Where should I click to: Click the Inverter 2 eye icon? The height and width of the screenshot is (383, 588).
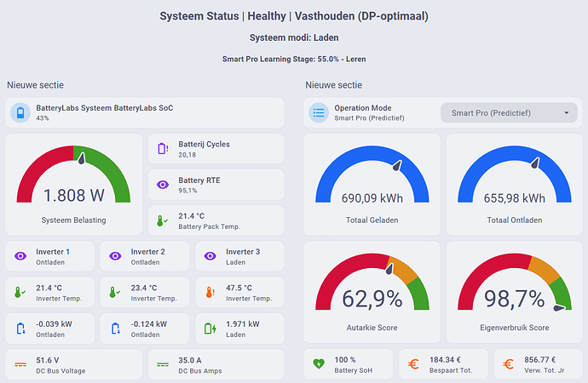coord(115,256)
